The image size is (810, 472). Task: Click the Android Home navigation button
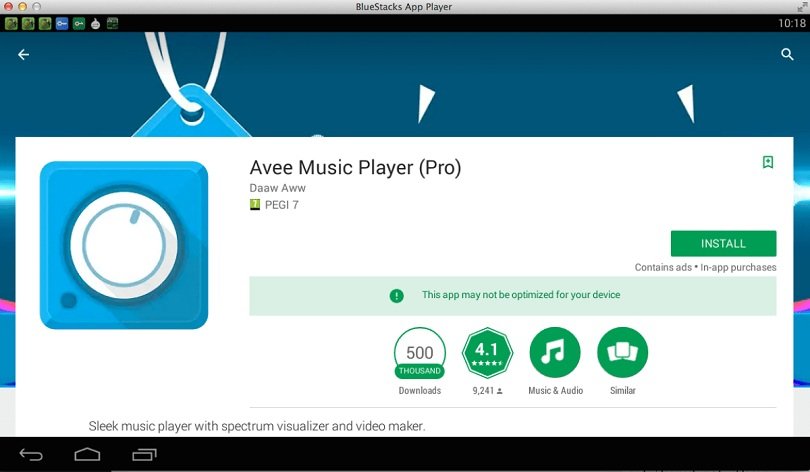87,454
